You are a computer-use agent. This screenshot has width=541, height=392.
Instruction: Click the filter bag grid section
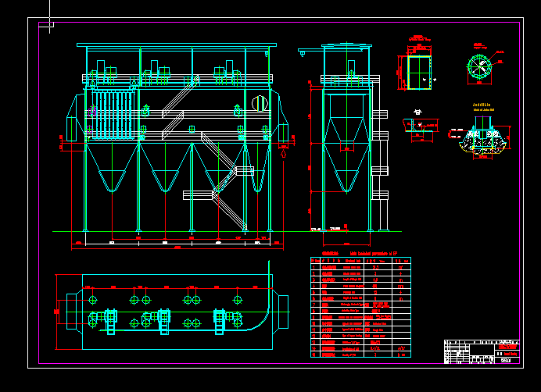pos(114,114)
